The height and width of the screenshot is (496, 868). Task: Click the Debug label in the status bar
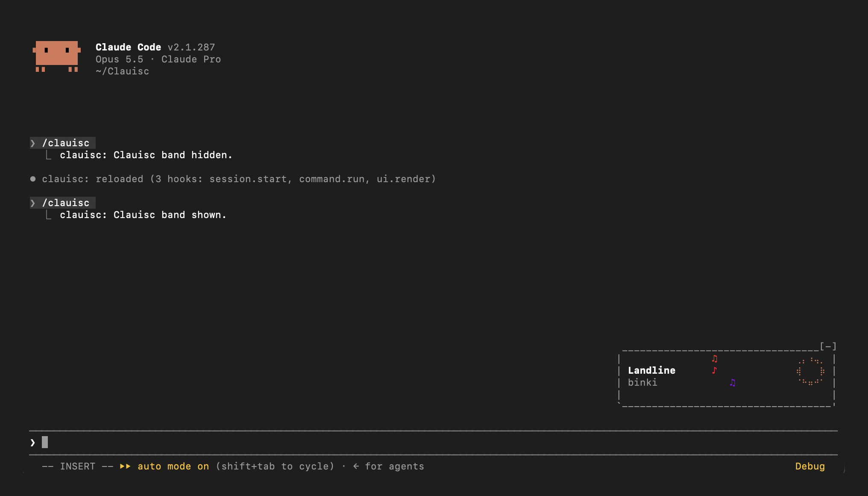(810, 466)
